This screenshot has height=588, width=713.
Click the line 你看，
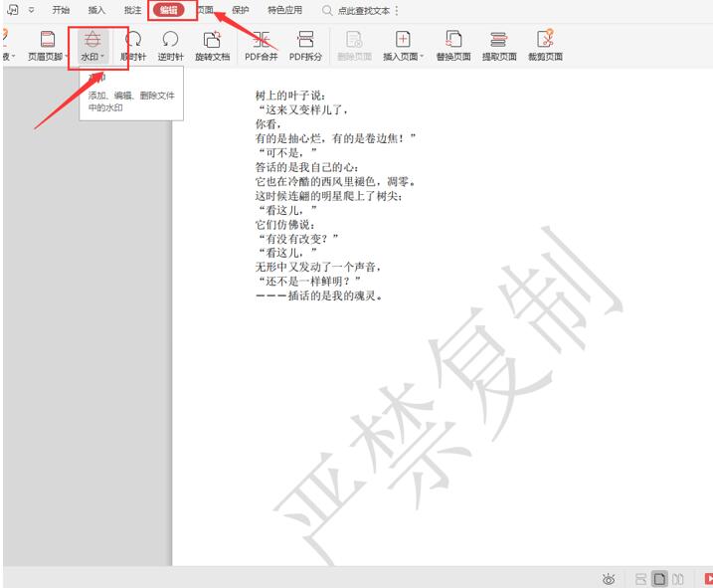(x=268, y=123)
